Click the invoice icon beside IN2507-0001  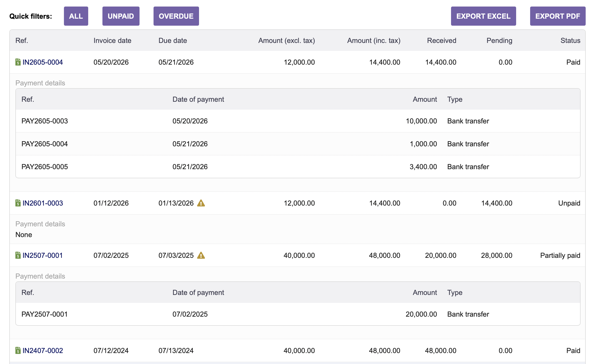tap(18, 255)
